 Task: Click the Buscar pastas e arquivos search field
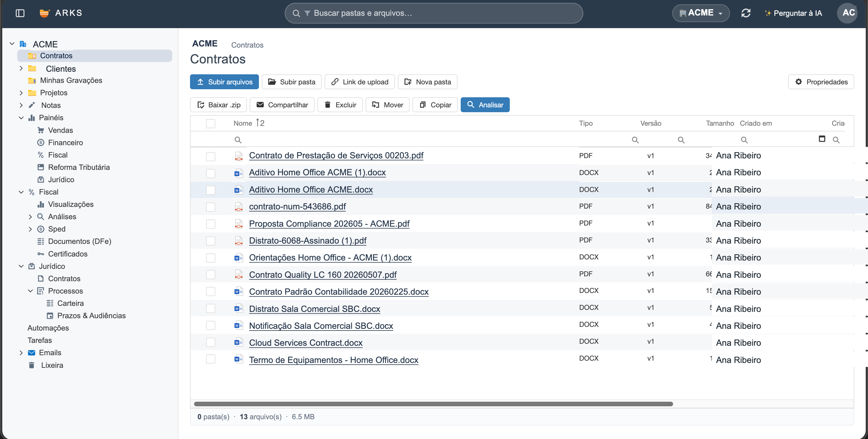point(434,13)
